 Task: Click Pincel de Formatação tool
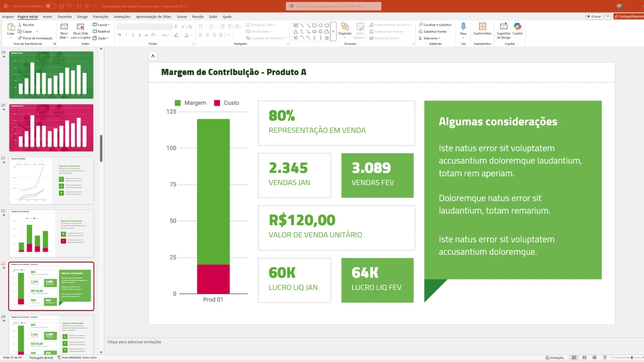[35, 38]
